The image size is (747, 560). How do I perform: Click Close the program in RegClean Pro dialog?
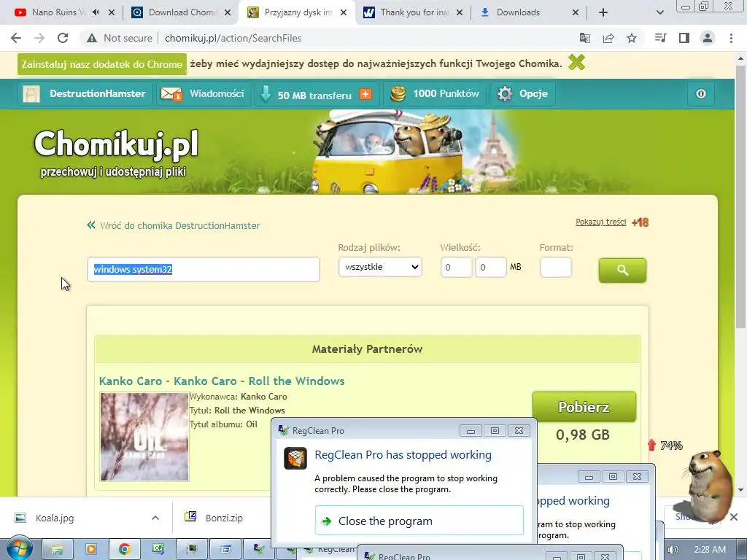pyautogui.click(x=419, y=521)
